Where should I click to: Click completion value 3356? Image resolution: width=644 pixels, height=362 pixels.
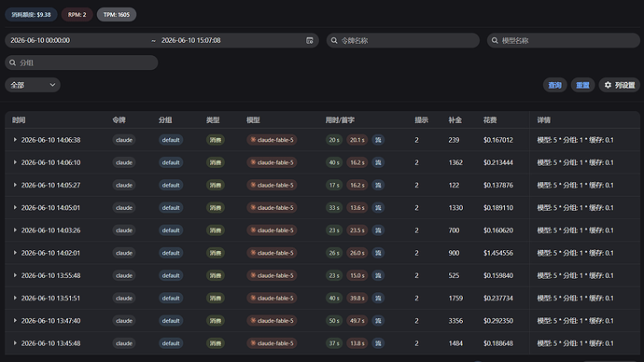455,321
